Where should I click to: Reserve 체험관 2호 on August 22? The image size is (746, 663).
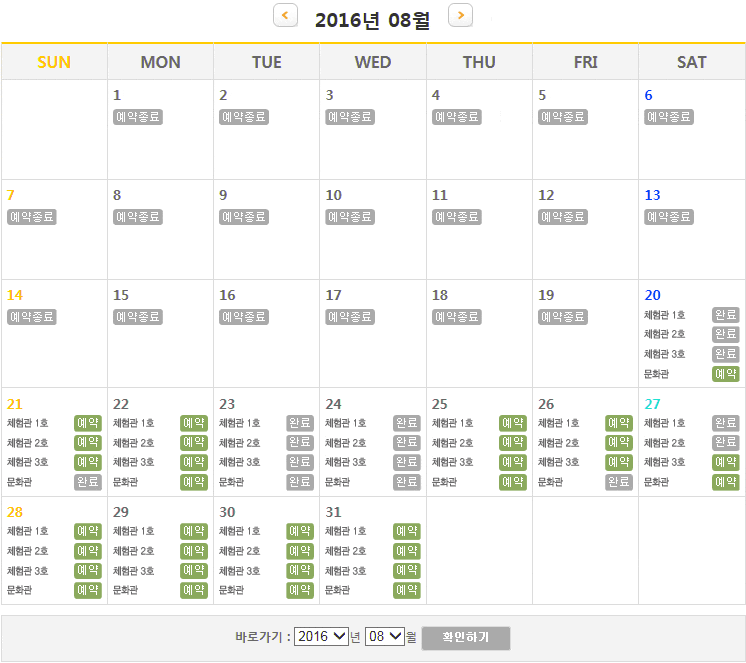click(x=194, y=442)
